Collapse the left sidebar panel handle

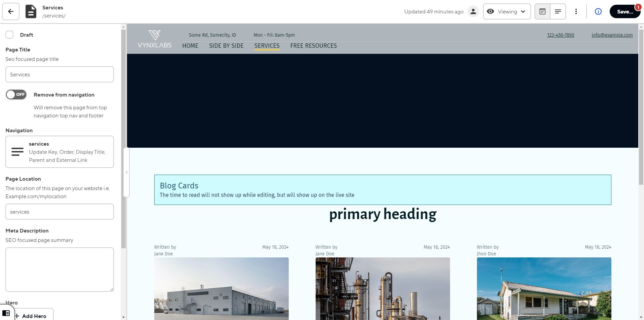(x=126, y=172)
